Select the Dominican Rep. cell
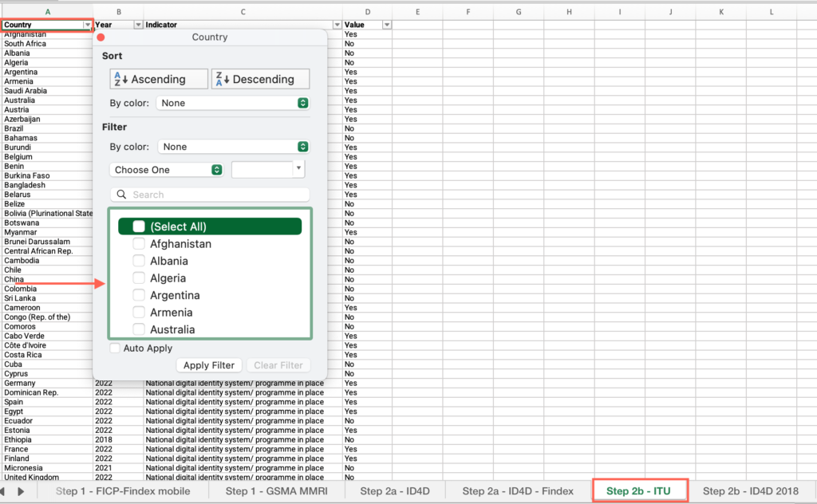817x504 pixels. coord(47,392)
